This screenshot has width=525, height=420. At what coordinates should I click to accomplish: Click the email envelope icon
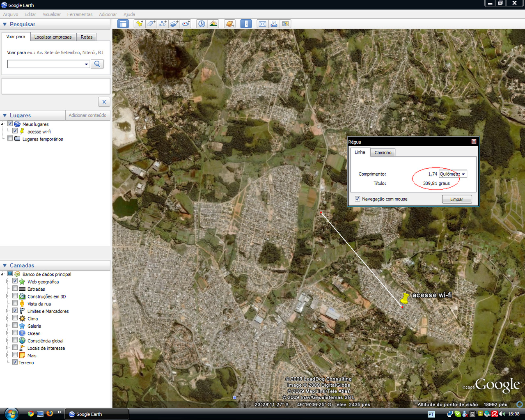click(x=262, y=24)
